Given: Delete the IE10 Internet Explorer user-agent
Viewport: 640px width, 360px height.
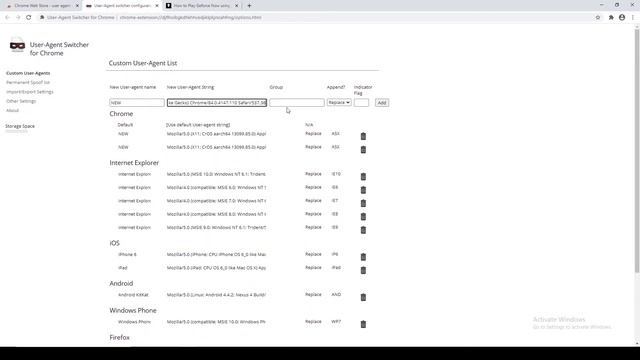Looking at the screenshot, I should click(363, 176).
